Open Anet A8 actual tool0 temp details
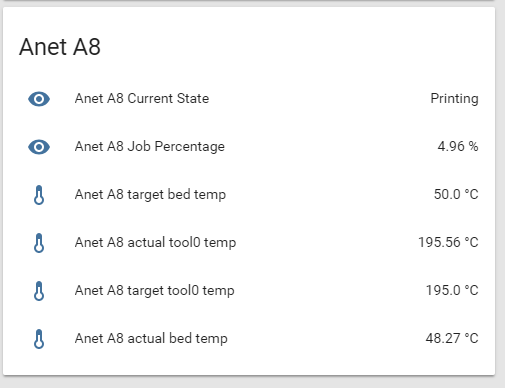This screenshot has height=388, width=505. coord(155,242)
